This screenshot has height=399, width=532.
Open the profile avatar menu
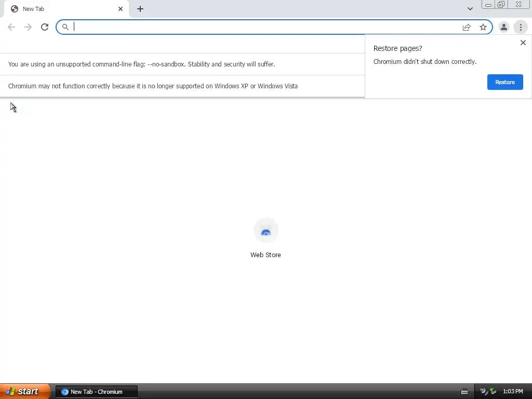(x=504, y=27)
